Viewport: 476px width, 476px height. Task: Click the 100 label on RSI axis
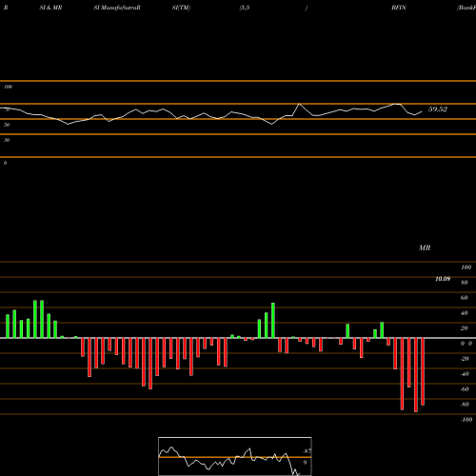[x=8, y=87]
